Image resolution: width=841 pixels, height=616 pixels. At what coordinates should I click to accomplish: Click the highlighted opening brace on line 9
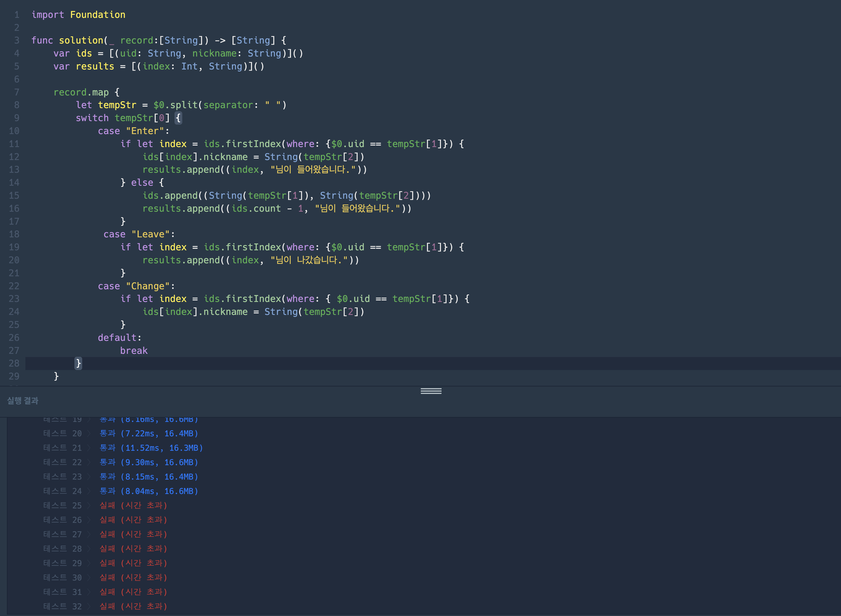[178, 118]
